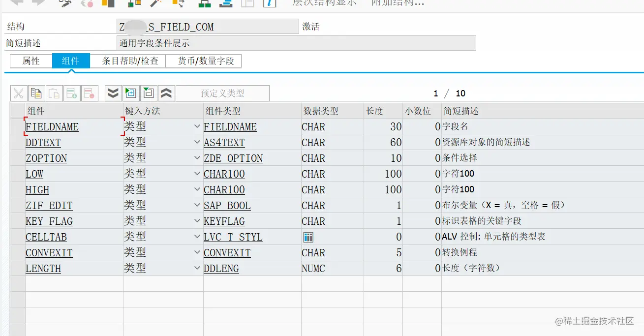Open the 条目帮助/检查 tab
644x336 pixels.
tap(128, 61)
